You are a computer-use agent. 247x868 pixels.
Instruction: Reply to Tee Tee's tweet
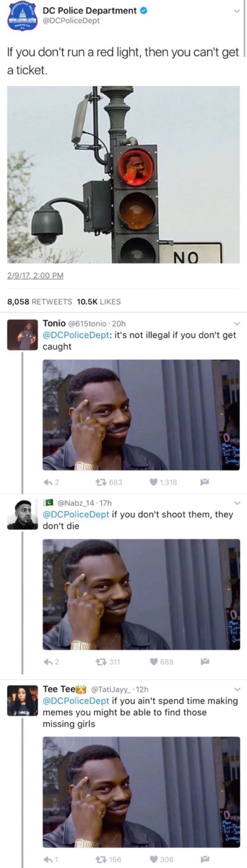coord(48,860)
